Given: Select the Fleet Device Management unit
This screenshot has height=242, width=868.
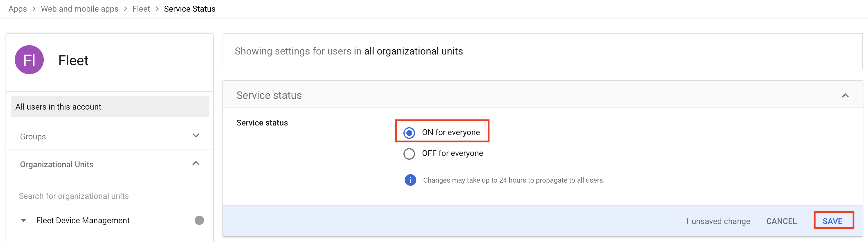Looking at the screenshot, I should [83, 220].
